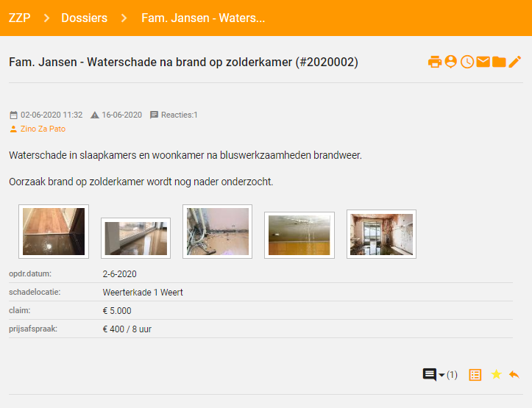Select Fam. Jansen - Waters... breadcrumb

pyautogui.click(x=203, y=18)
